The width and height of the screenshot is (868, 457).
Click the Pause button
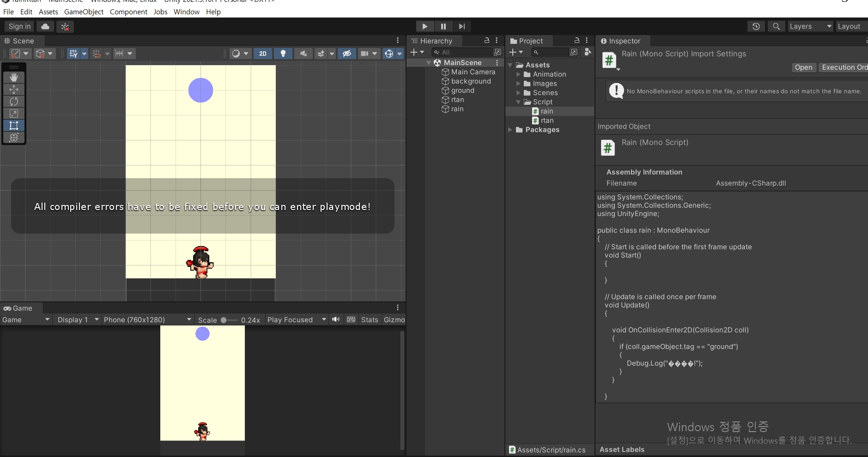point(443,26)
